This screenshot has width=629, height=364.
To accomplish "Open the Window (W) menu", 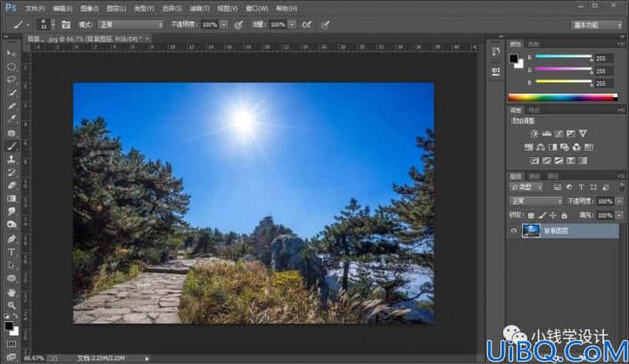I will (257, 8).
